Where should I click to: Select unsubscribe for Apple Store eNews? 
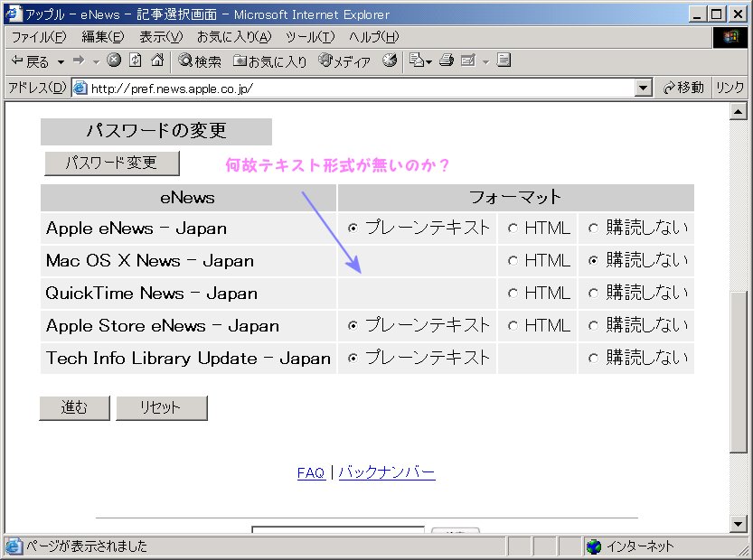pos(594,326)
